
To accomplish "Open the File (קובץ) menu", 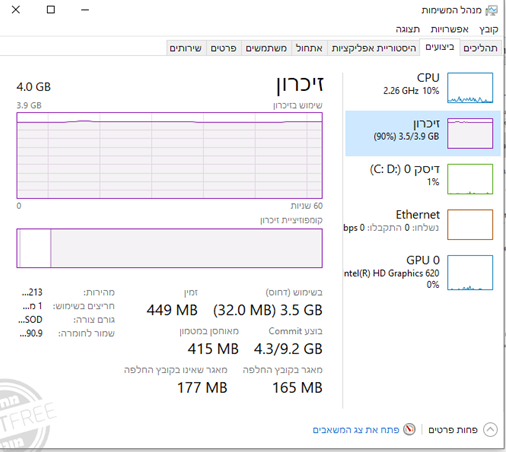I will coord(489,29).
